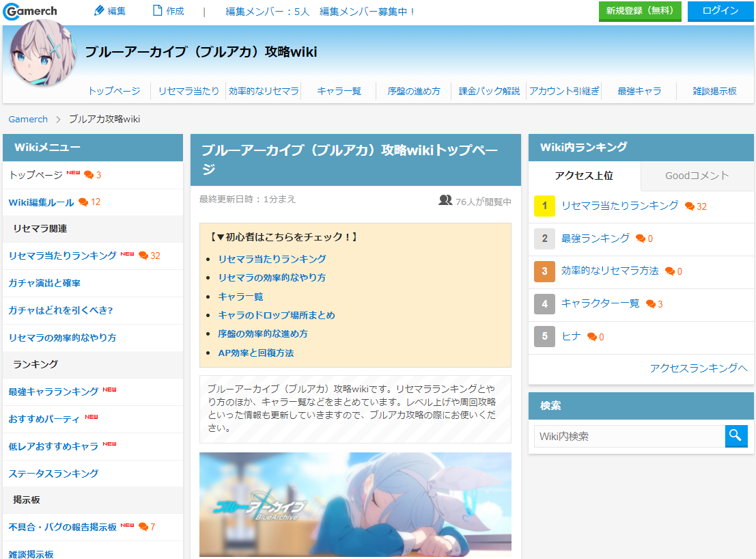The width and height of the screenshot is (756, 559).
Task: Open AP効率と回復方法 in beginner list
Action: 256,353
